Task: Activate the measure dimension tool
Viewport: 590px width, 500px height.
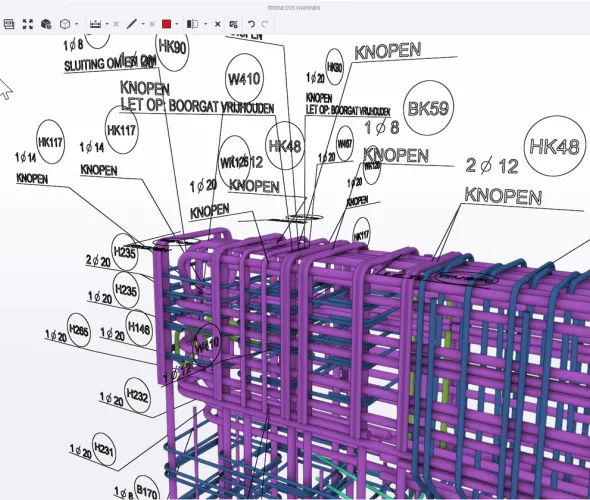Action: point(96,24)
